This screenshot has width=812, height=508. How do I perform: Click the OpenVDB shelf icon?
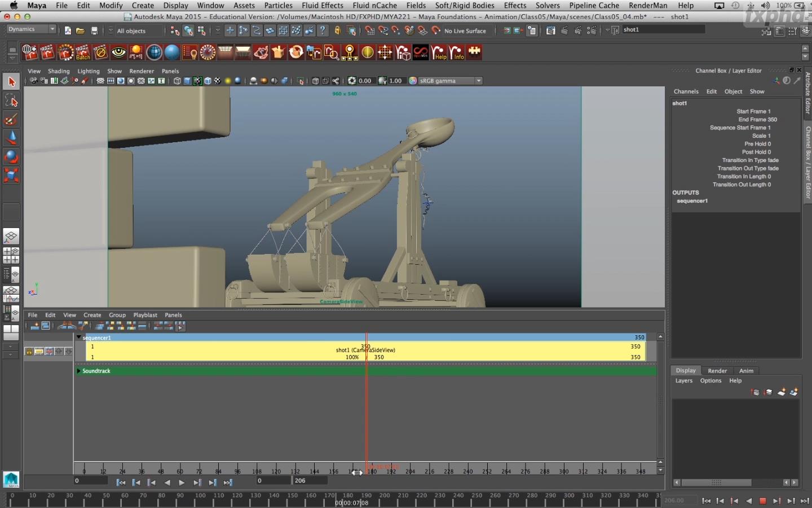point(421,52)
